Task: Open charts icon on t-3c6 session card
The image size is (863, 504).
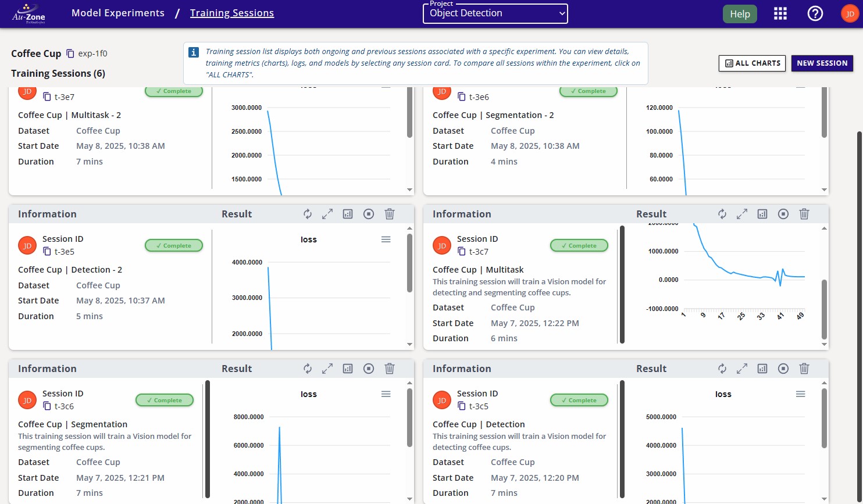Action: point(348,369)
